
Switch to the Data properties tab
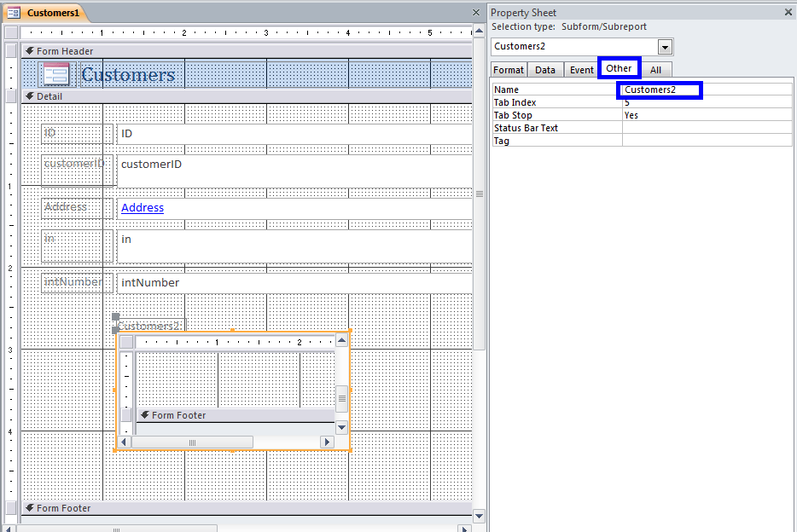(545, 70)
